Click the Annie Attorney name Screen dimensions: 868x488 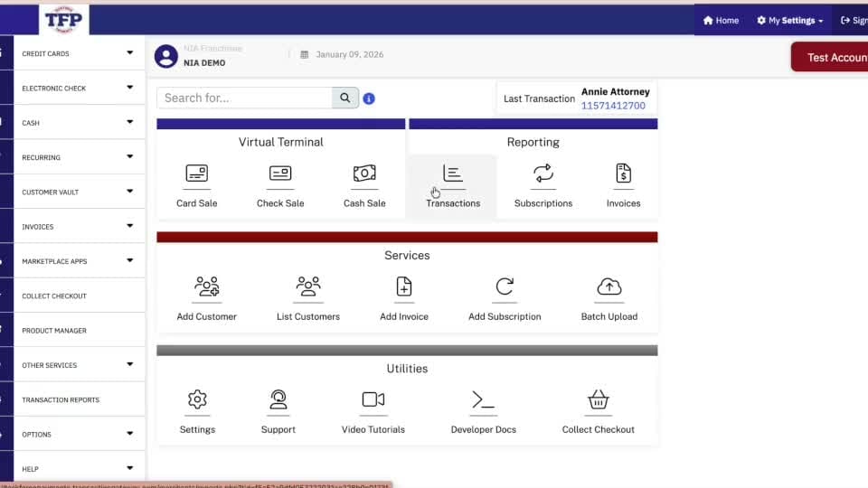(615, 92)
